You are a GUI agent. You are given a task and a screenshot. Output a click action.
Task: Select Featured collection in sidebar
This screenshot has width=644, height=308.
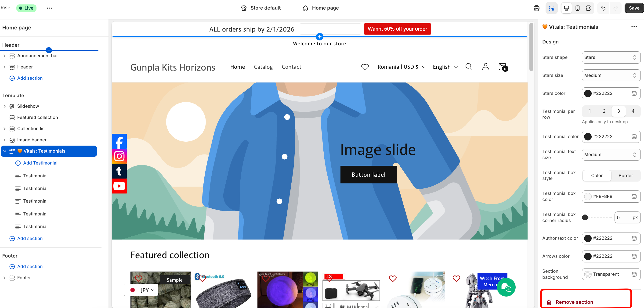(37, 117)
